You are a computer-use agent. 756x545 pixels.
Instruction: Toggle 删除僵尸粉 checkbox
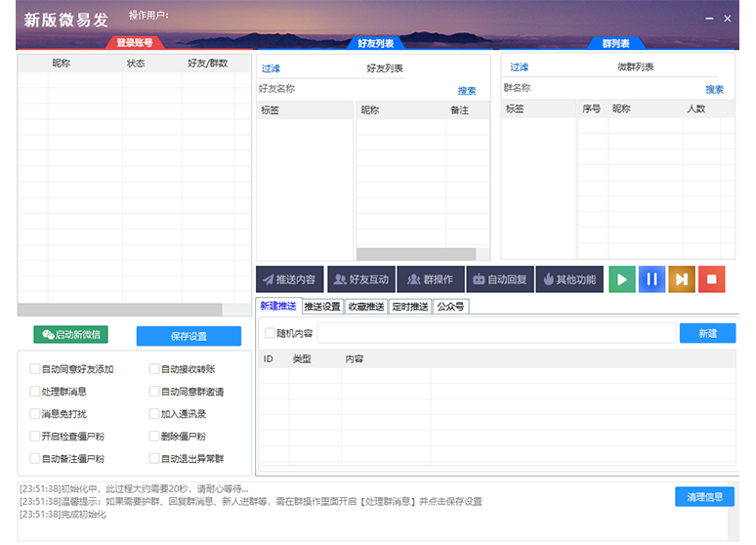(154, 436)
